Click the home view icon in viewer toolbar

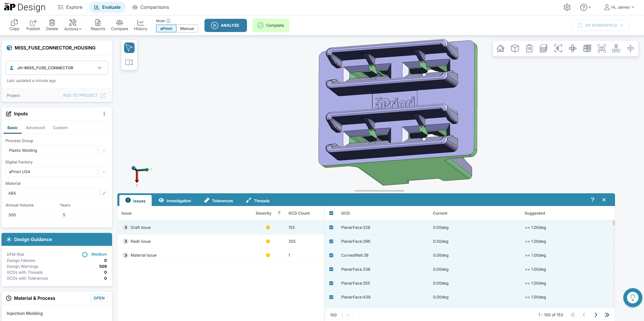click(500, 48)
